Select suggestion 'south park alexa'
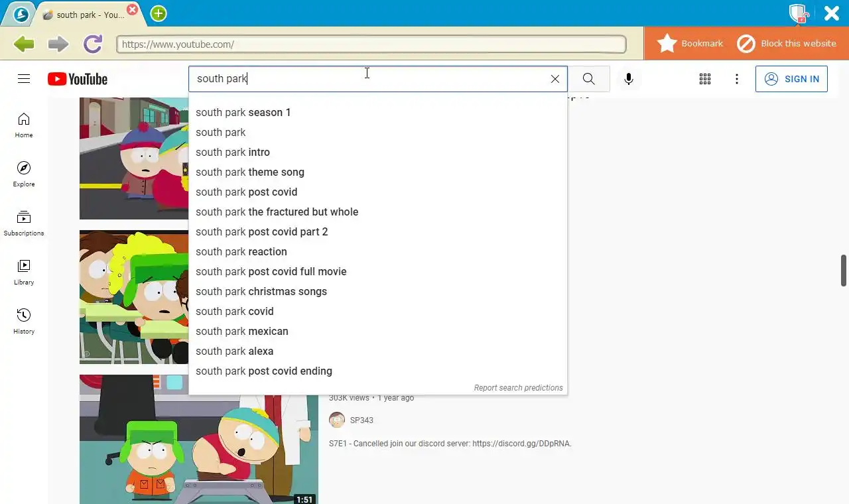The image size is (849, 504). (378, 351)
